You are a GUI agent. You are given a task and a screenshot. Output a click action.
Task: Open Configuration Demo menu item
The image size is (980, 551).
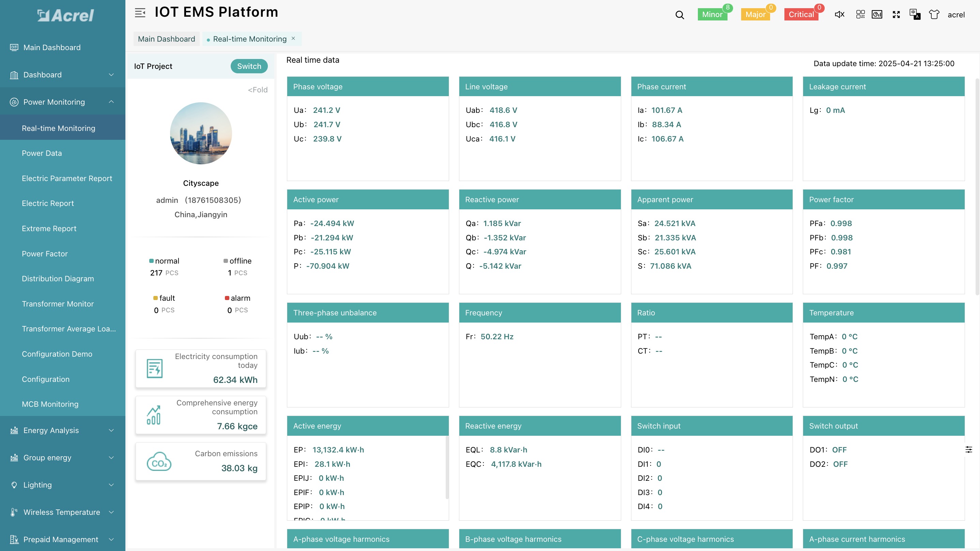63,354
